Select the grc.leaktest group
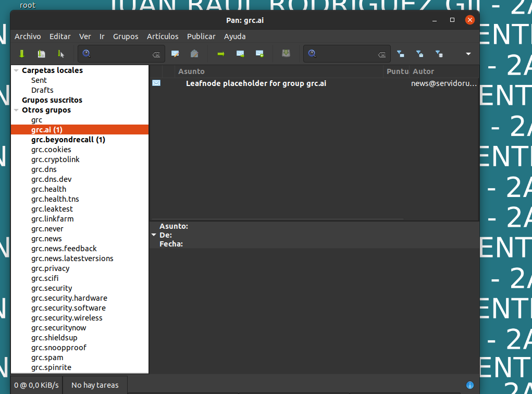 click(52, 208)
